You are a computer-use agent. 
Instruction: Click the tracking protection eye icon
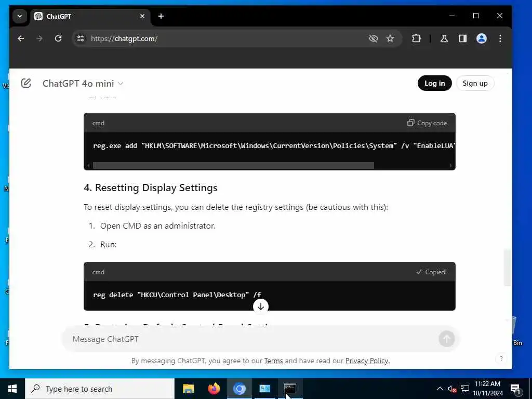coord(373,38)
